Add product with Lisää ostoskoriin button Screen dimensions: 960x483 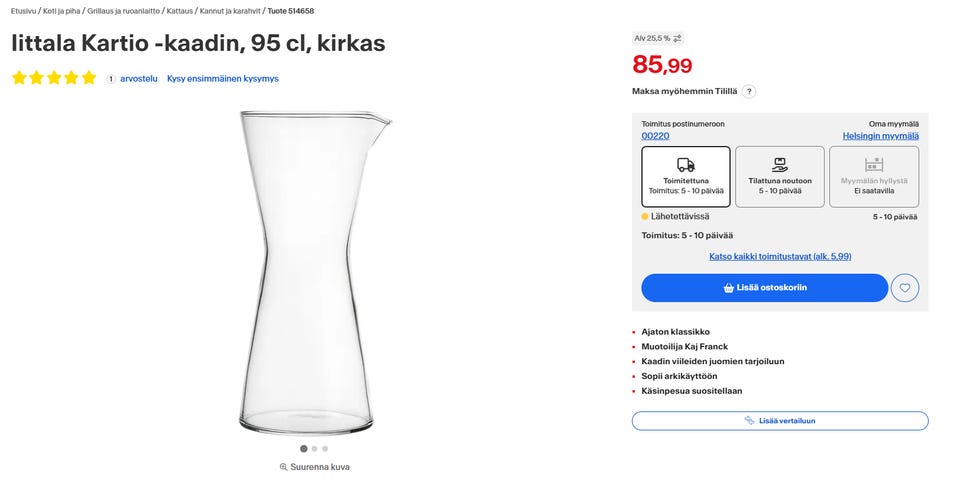tap(764, 288)
